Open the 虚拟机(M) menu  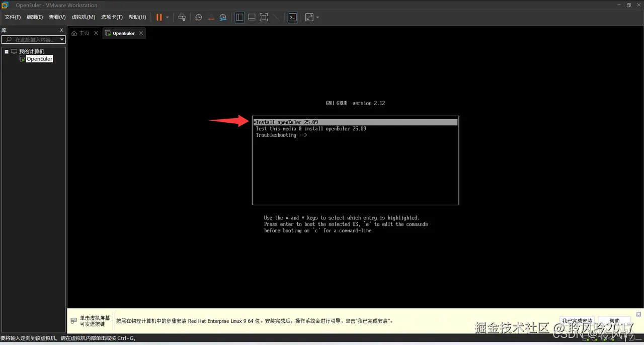(x=83, y=17)
